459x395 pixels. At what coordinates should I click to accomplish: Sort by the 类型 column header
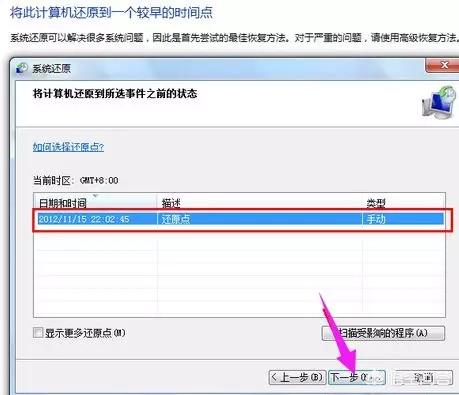(x=403, y=202)
